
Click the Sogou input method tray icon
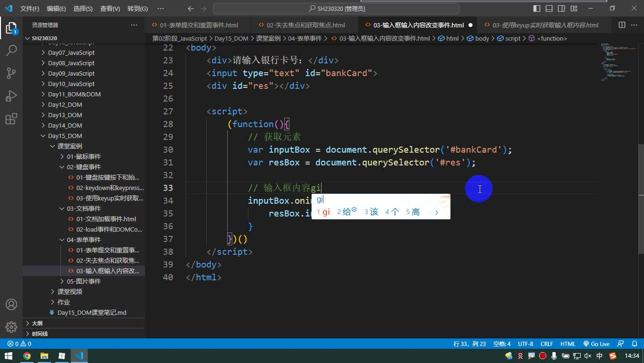(x=613, y=356)
